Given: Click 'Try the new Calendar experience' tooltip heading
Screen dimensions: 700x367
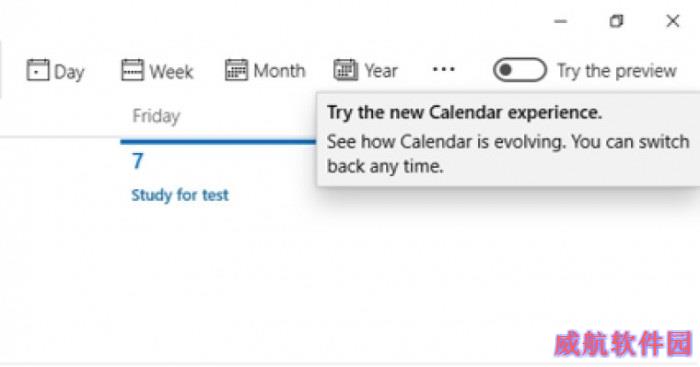Looking at the screenshot, I should point(464,113).
